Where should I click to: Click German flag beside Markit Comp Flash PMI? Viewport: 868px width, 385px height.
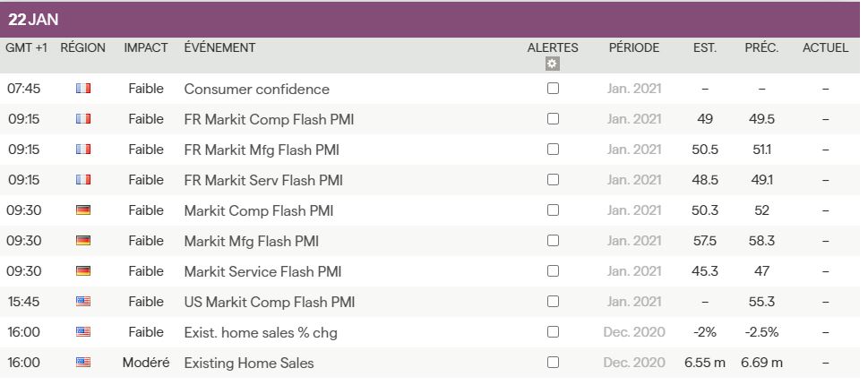pyautogui.click(x=83, y=210)
